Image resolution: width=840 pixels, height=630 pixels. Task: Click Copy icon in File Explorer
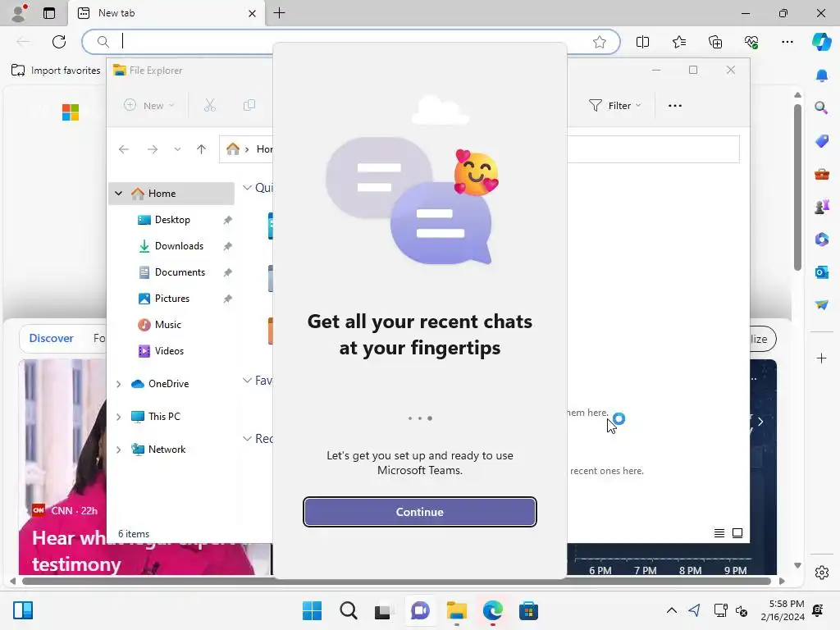249,106
